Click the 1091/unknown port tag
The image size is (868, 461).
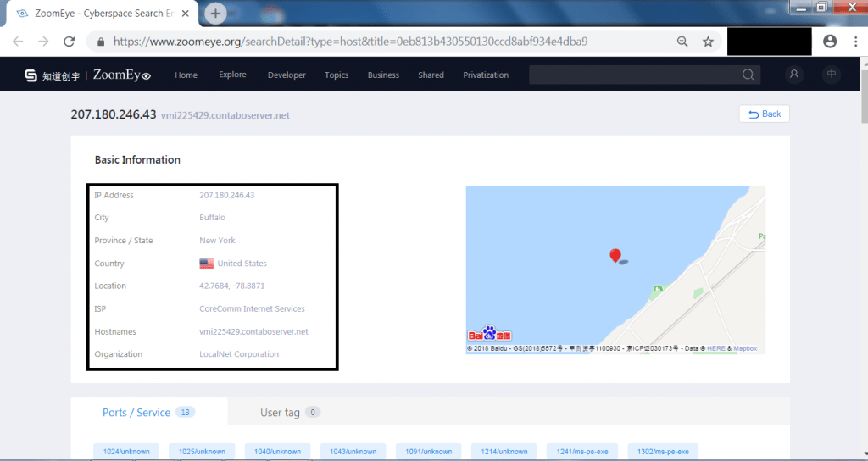coord(428,452)
